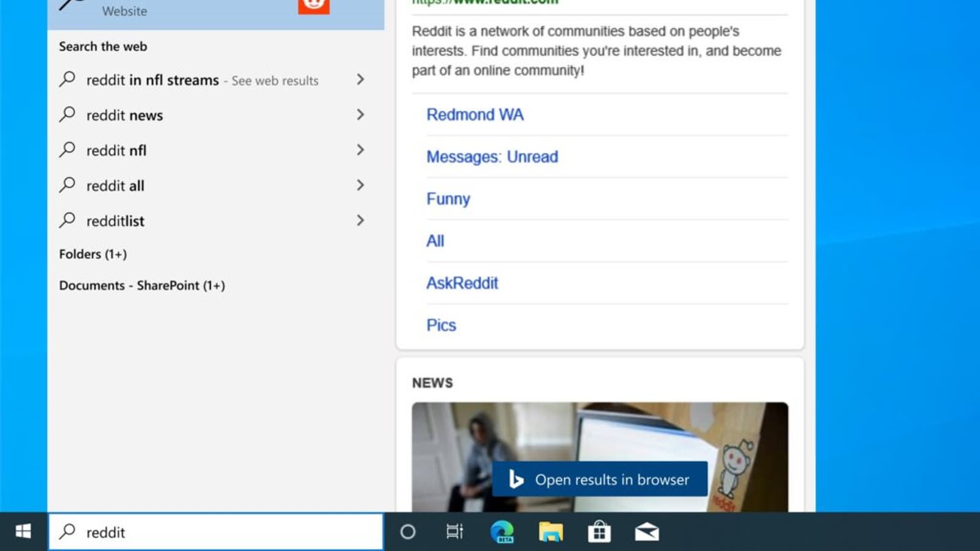Expand the 'redditlist' suggestion arrow

click(x=360, y=220)
